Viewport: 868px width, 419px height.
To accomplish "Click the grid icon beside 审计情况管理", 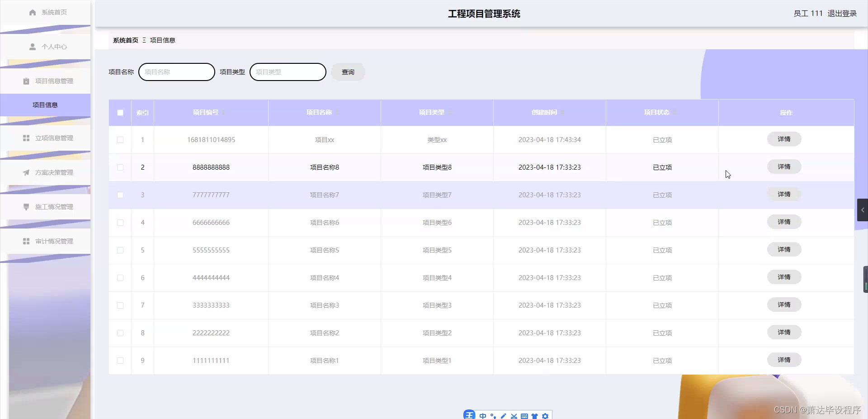I will [x=26, y=241].
